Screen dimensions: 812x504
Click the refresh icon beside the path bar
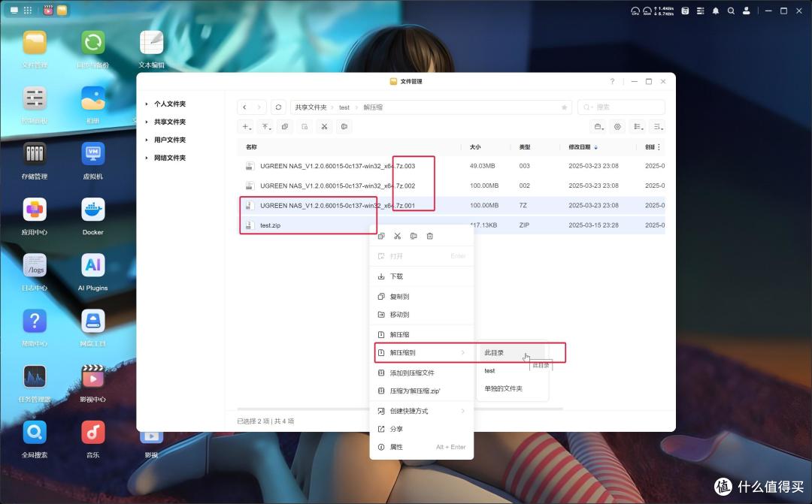click(x=278, y=107)
